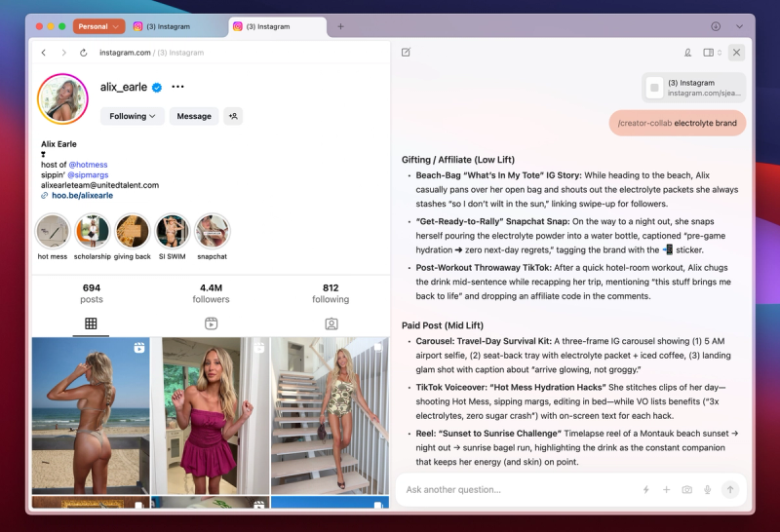
Task: Click the camera screenshot icon in chat box
Action: (x=687, y=490)
